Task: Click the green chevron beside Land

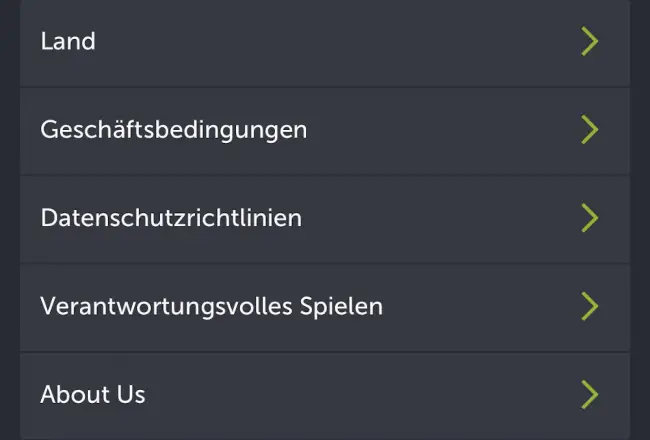Action: pyautogui.click(x=589, y=41)
